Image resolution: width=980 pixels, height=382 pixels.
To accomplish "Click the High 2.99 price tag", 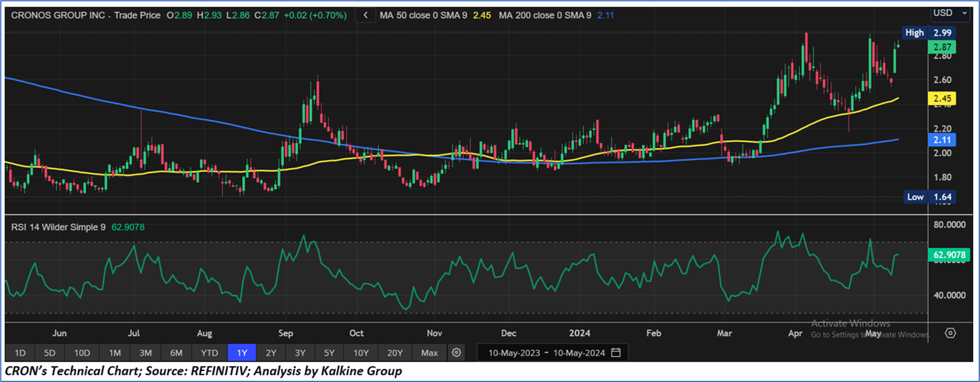I will click(928, 33).
